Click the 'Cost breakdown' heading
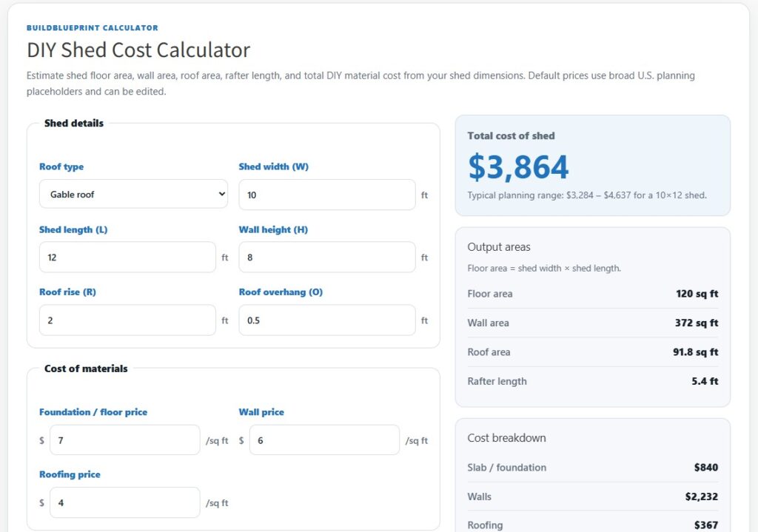Screen dimensions: 758x532 point(506,438)
